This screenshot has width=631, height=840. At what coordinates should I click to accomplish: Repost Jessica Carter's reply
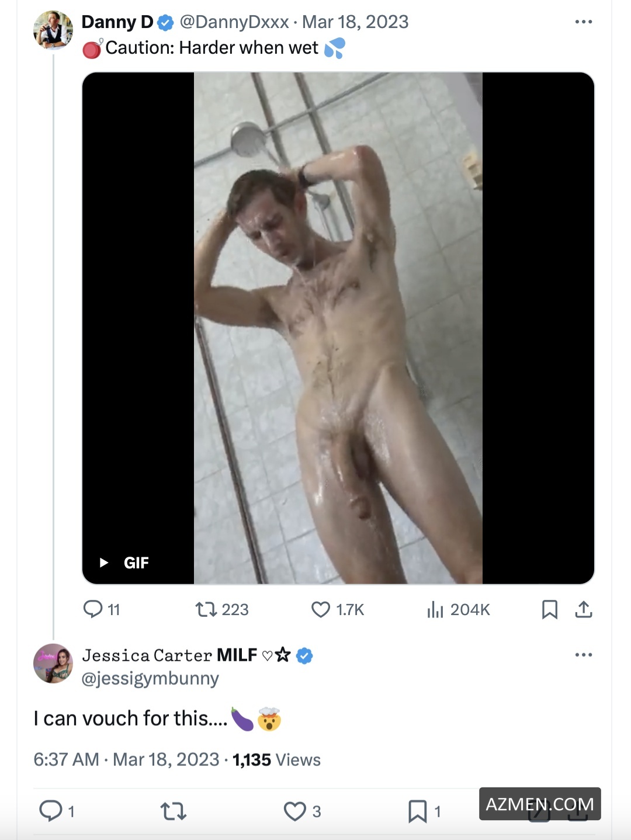174,811
